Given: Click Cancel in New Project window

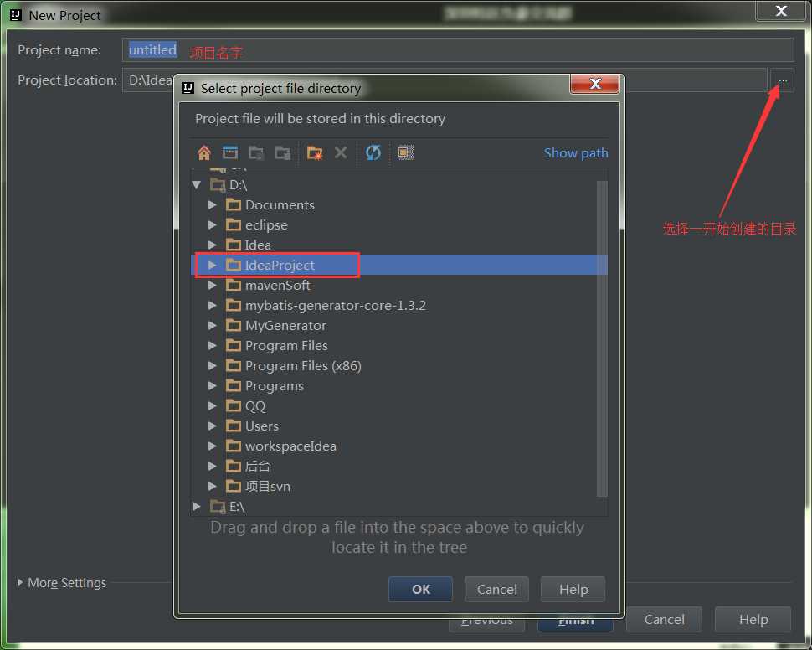Looking at the screenshot, I should click(664, 619).
